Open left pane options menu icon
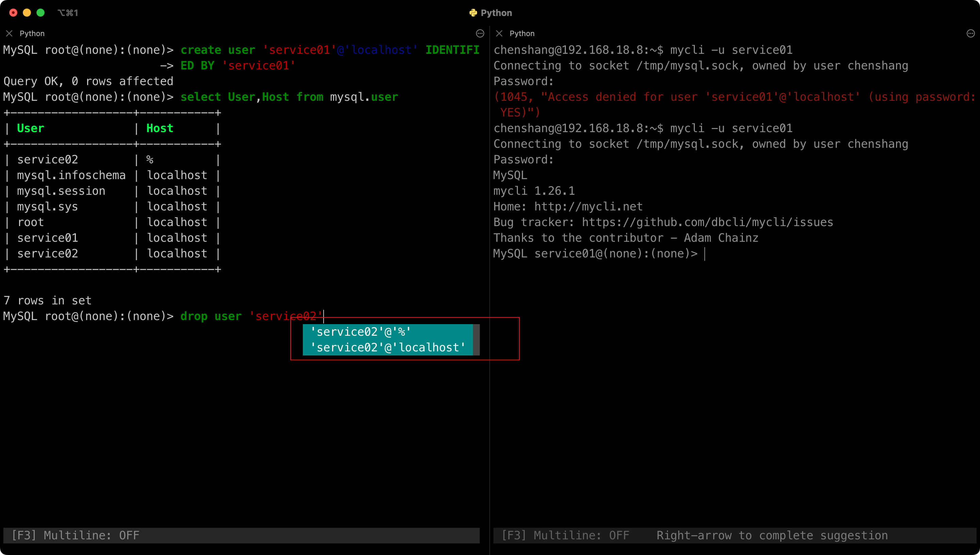The width and height of the screenshot is (980, 555). [x=480, y=34]
